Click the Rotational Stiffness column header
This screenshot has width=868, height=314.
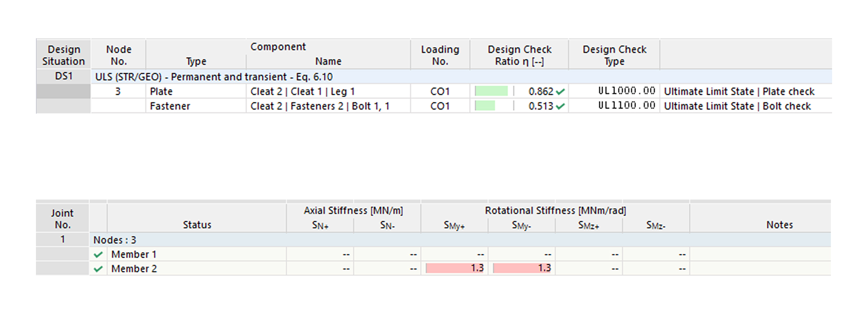tap(555, 211)
